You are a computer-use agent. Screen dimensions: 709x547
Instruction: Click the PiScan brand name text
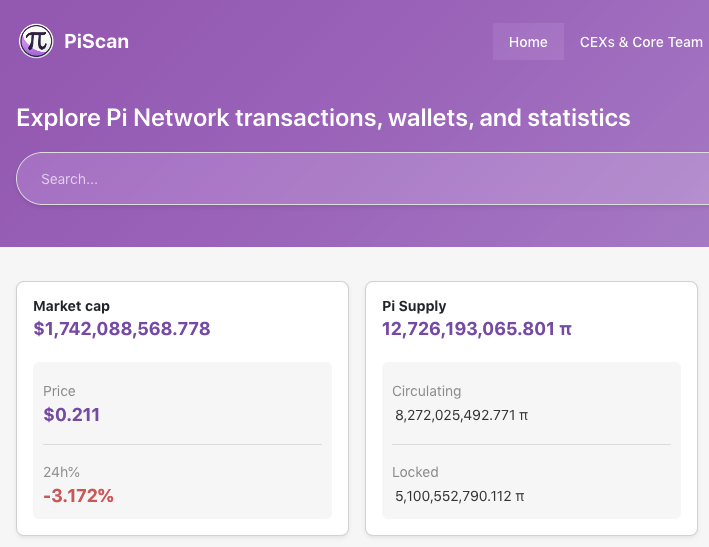(x=96, y=42)
